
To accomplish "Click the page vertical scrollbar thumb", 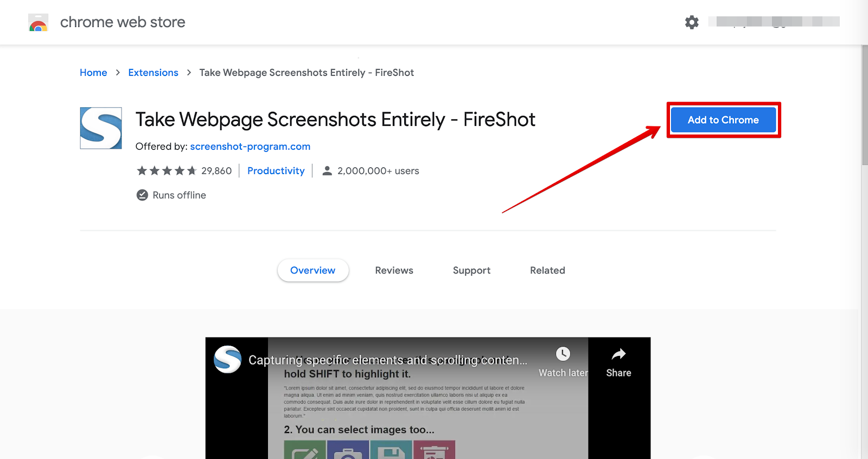I will [865, 105].
